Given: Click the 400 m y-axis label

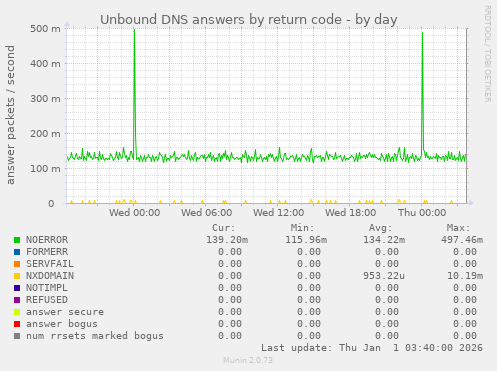Looking at the screenshot, I should pos(45,63).
